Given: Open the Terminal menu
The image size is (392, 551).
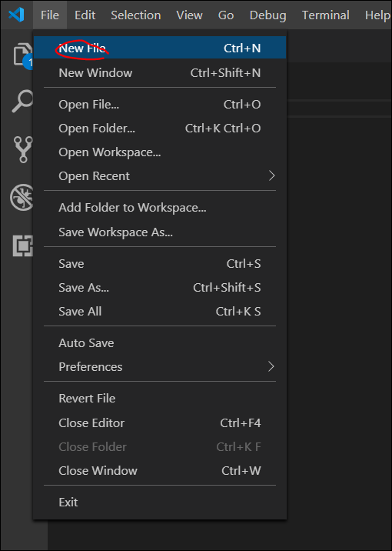Looking at the screenshot, I should click(x=326, y=15).
